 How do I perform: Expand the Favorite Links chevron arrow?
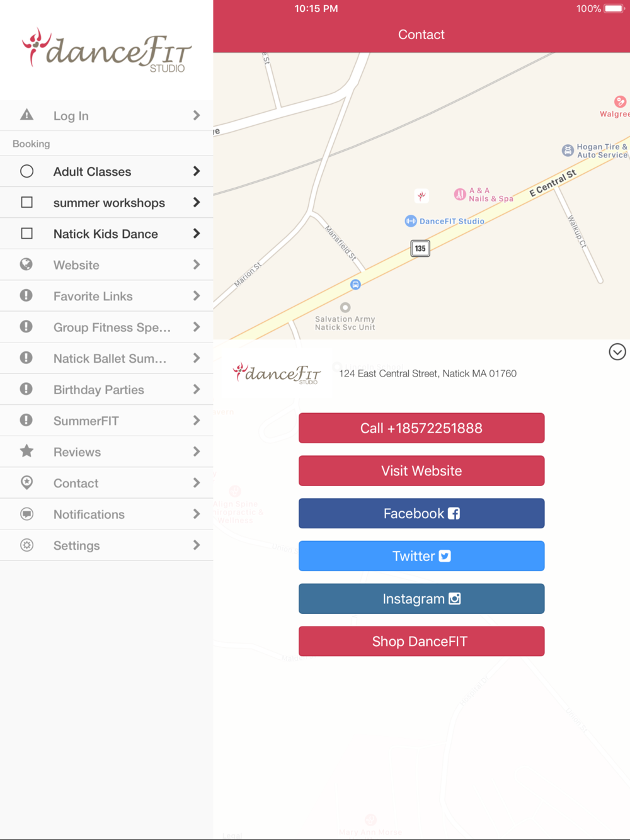pyautogui.click(x=197, y=296)
